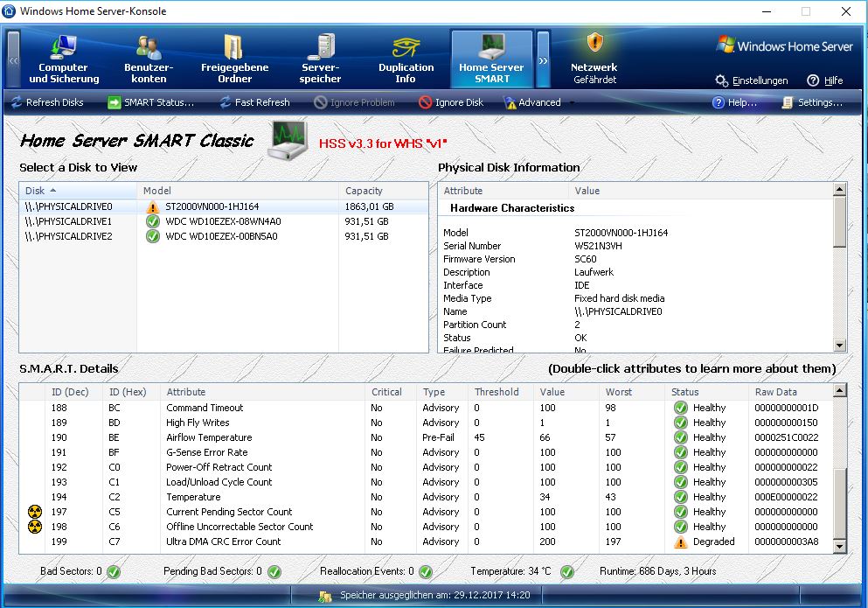The height and width of the screenshot is (608, 868).
Task: Click radiation icon for Offline Uncorrectable Sector Count
Action: pos(35,527)
